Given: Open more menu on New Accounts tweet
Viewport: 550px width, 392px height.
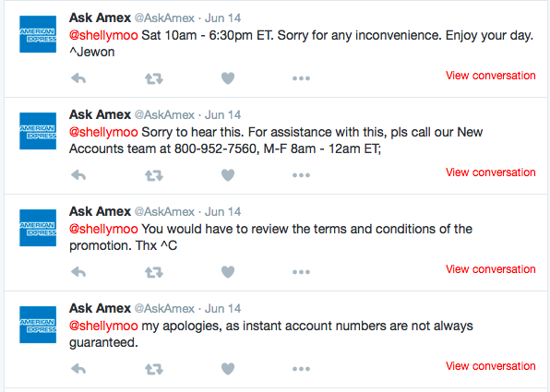Looking at the screenshot, I should [x=302, y=175].
